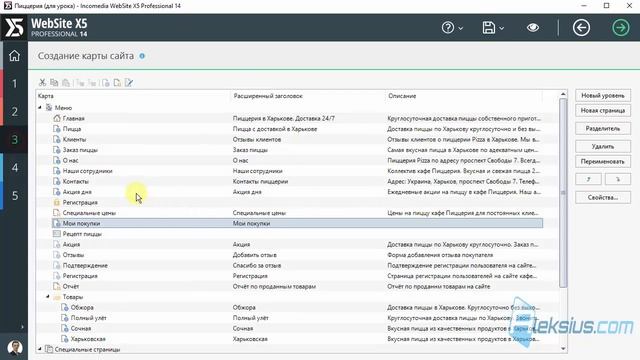Open the user avatar in bottom-left corner
The width and height of the screenshot is (640, 360).
[x=15, y=347]
